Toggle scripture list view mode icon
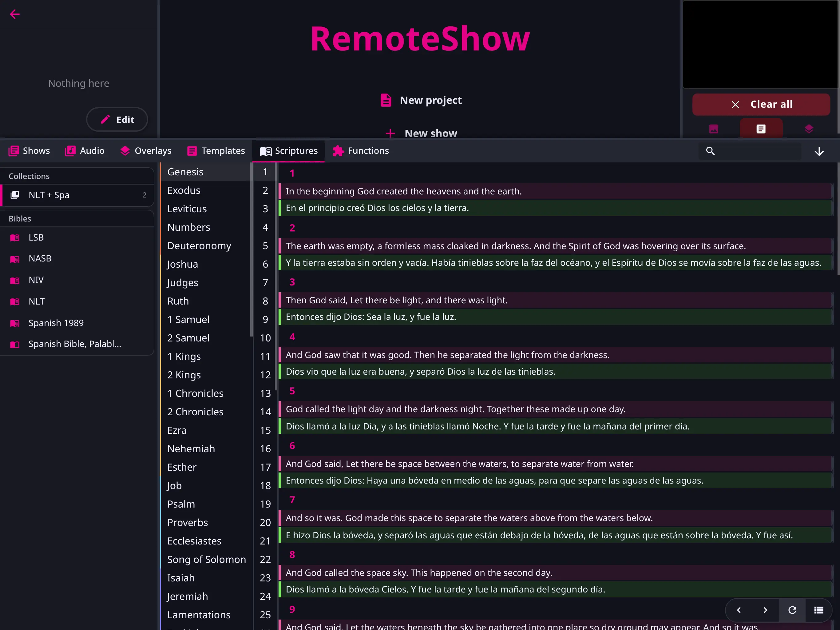This screenshot has height=630, width=840. (818, 610)
